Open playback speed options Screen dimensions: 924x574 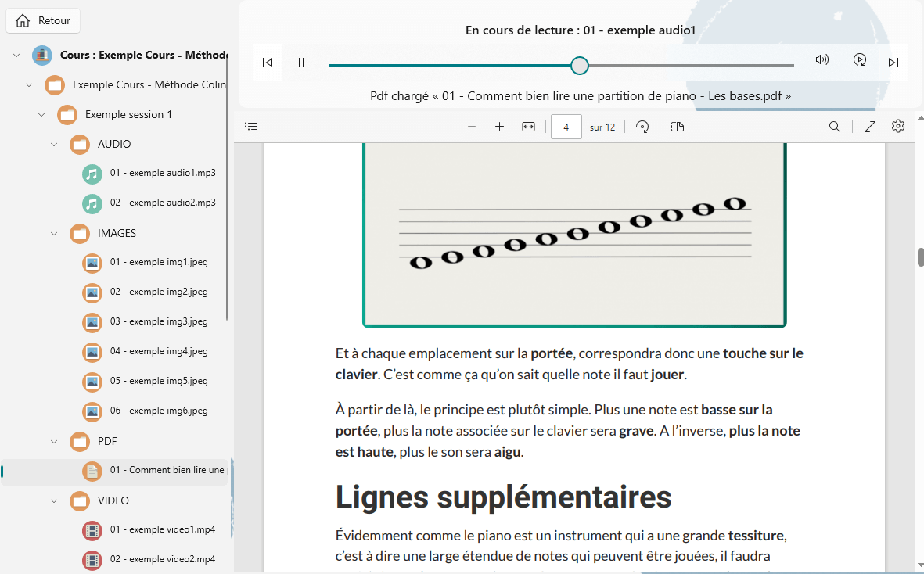(860, 59)
